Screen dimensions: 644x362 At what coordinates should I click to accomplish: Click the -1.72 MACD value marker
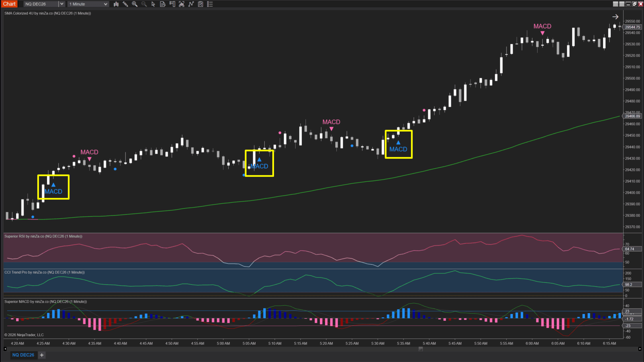click(633, 319)
